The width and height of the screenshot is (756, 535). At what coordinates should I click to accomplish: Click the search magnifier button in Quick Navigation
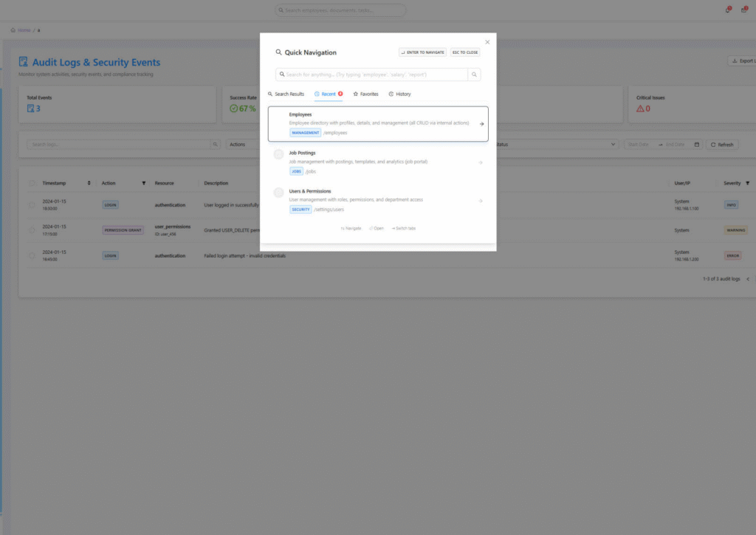[474, 75]
